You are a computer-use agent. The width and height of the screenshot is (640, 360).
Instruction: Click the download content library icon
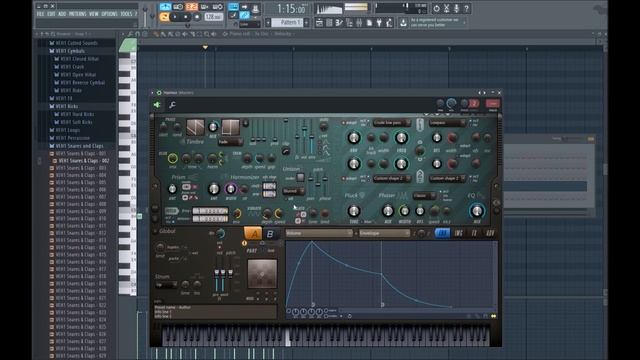(x=403, y=23)
